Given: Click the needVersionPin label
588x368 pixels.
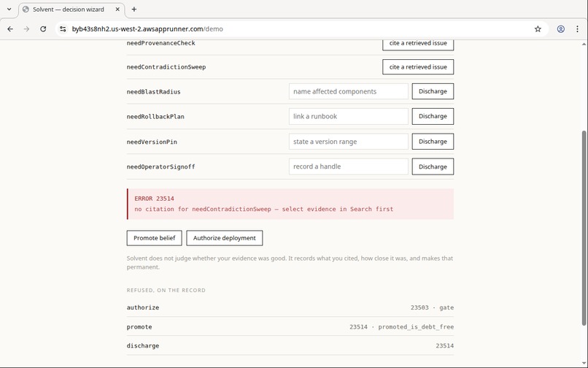Looking at the screenshot, I should (152, 142).
